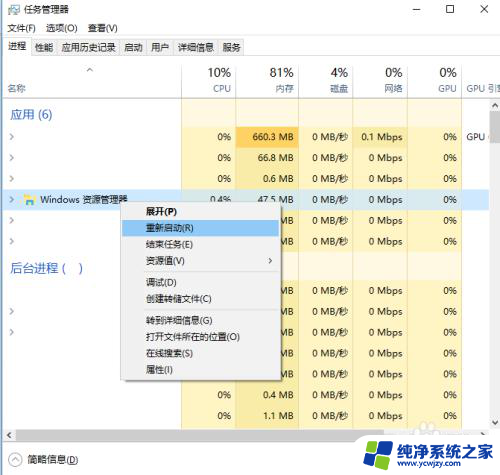Switch to the 应用历史记录 tab

click(89, 48)
